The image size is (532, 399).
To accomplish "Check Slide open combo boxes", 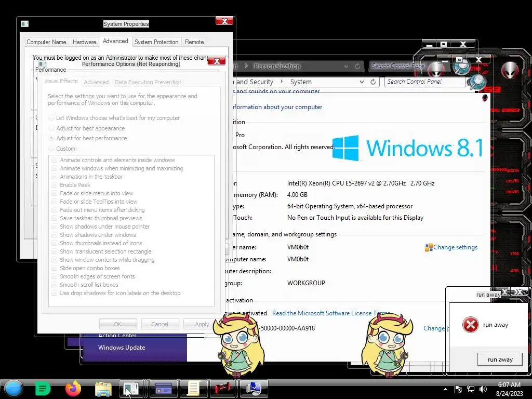I will point(54,268).
